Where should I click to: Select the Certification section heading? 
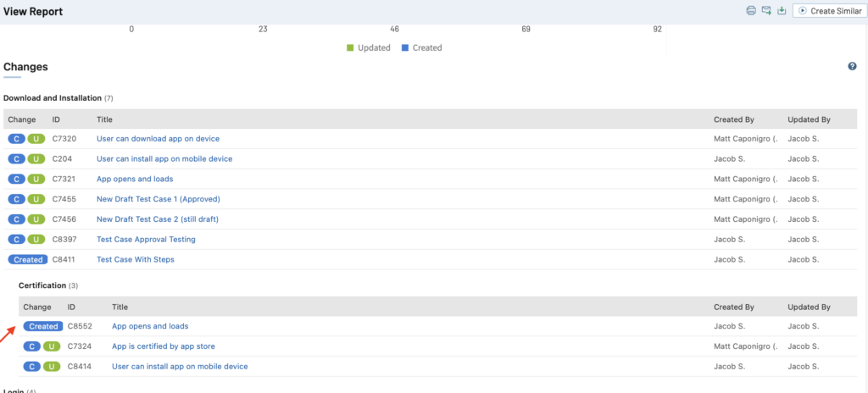pos(42,285)
